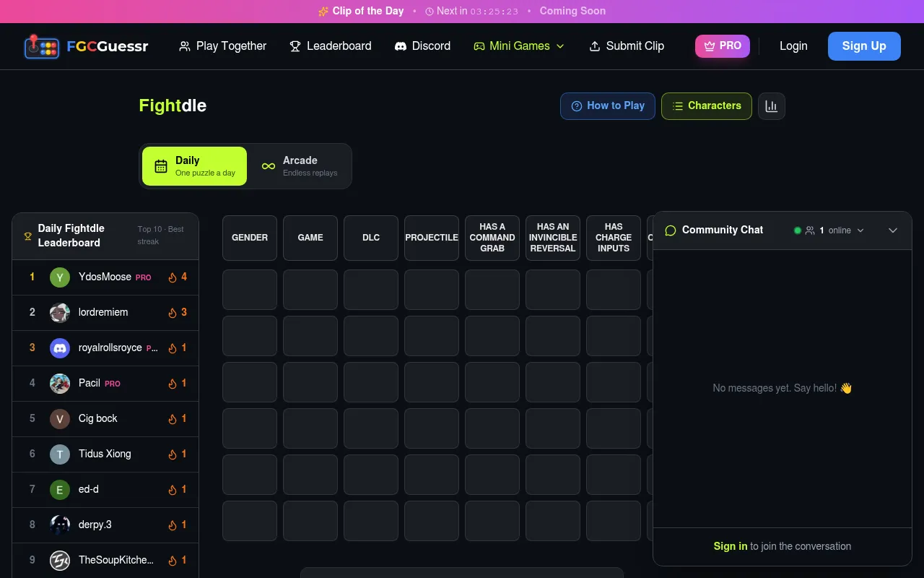Click the Sign Up button
Viewport: 924px width, 578px height.
[x=864, y=46]
